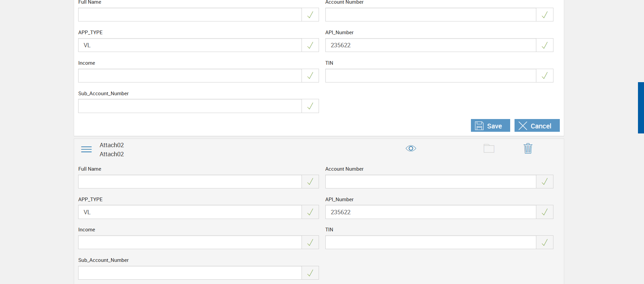Click the checkmark beside VL in the Attach02 section
This screenshot has width=644, height=284.
coord(310,212)
